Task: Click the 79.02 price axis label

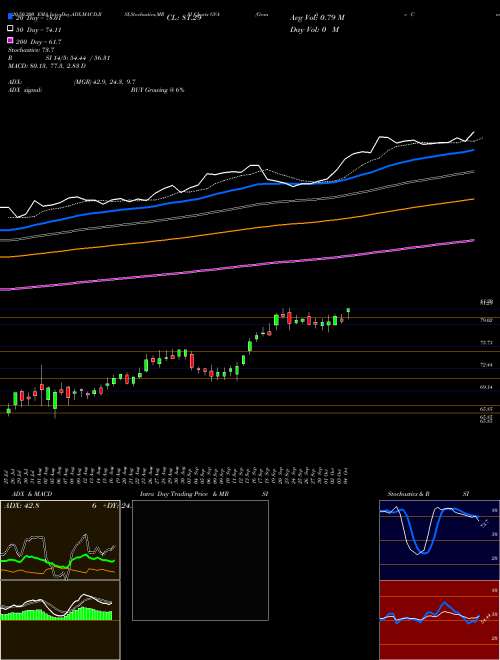Action: pyautogui.click(x=487, y=320)
